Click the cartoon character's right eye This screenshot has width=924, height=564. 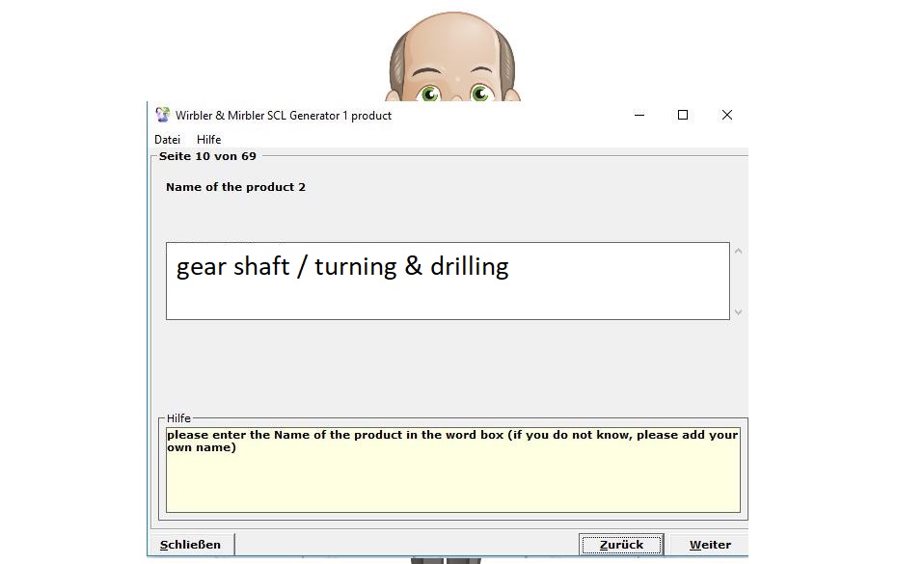(480, 94)
